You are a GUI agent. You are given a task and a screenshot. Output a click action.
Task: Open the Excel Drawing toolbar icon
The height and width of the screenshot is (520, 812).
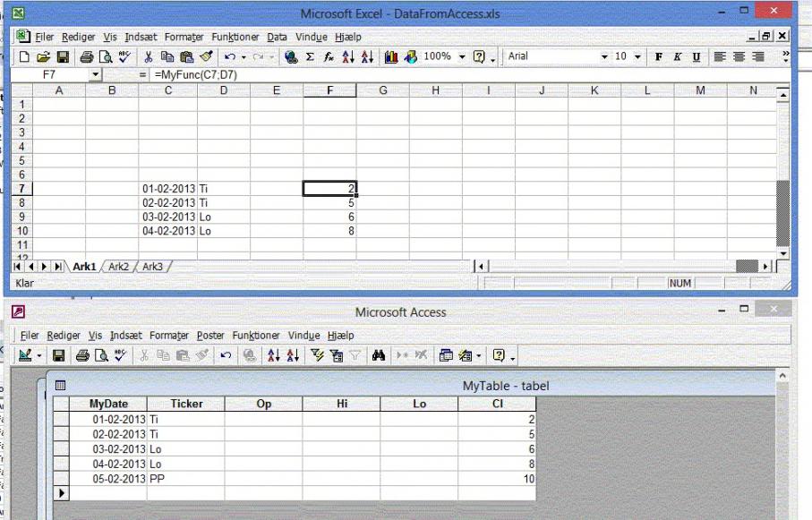tap(411, 57)
